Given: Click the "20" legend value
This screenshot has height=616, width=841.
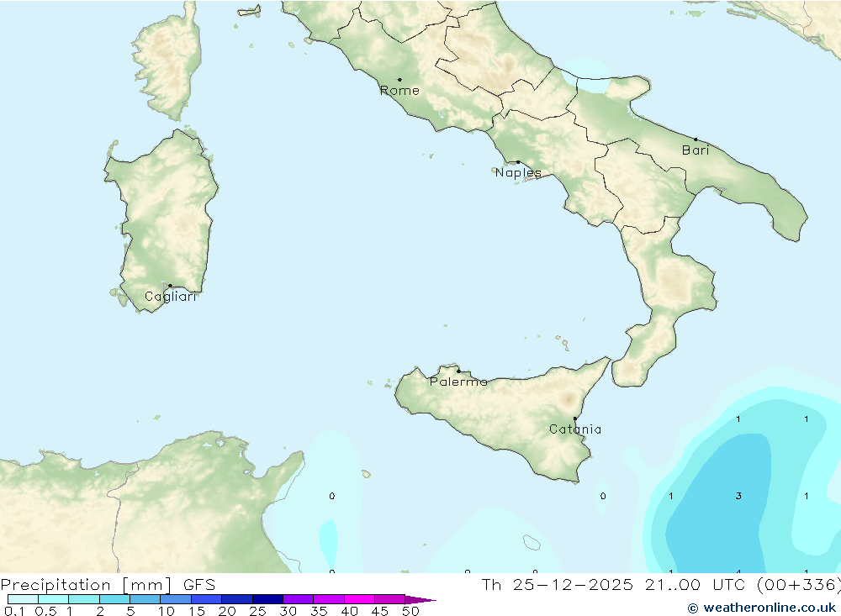Looking at the screenshot, I should (227, 611).
